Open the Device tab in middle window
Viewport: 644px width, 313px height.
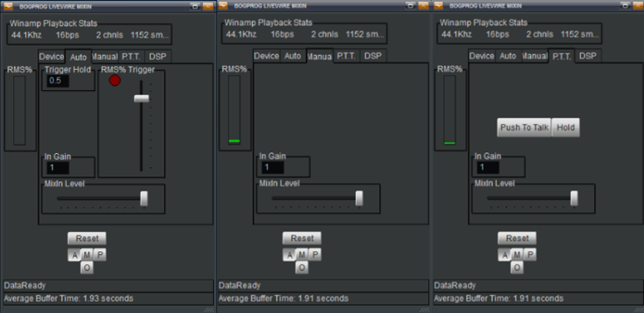coord(266,57)
